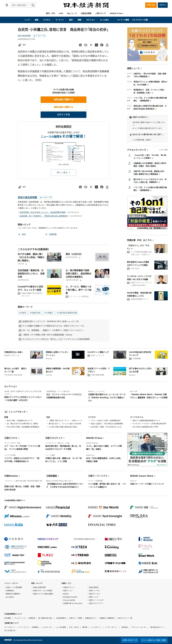This screenshot has height=644, width=172.
Task: Select the #内閣支持率 keyword tag
Action: [x=35, y=313]
